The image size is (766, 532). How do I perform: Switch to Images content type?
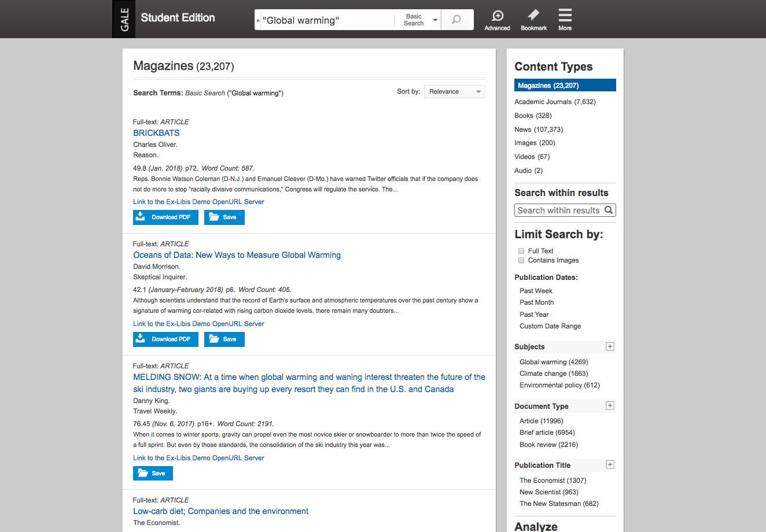pyautogui.click(x=535, y=143)
